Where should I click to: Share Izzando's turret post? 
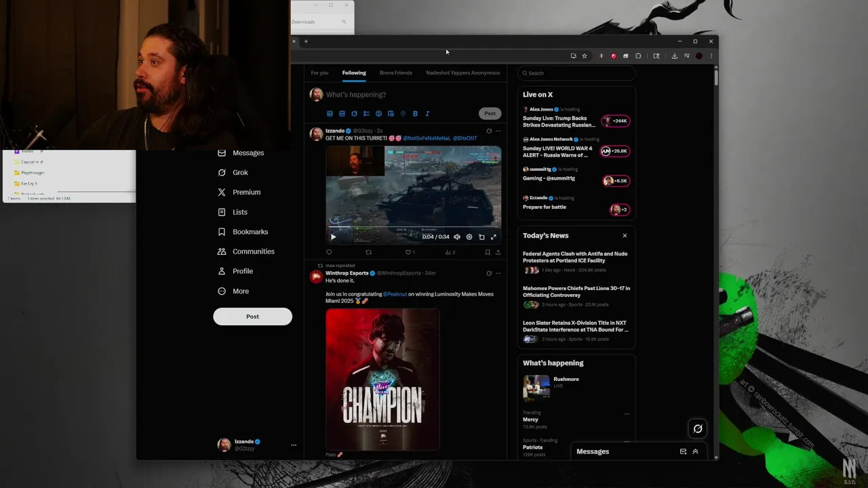click(498, 252)
